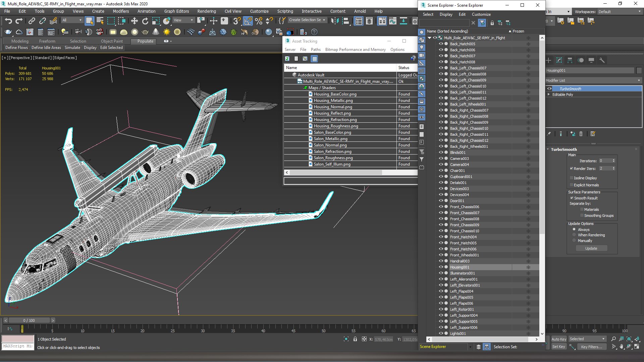Open the Modifier List dropdown
This screenshot has height=362, width=644.
[x=593, y=80]
